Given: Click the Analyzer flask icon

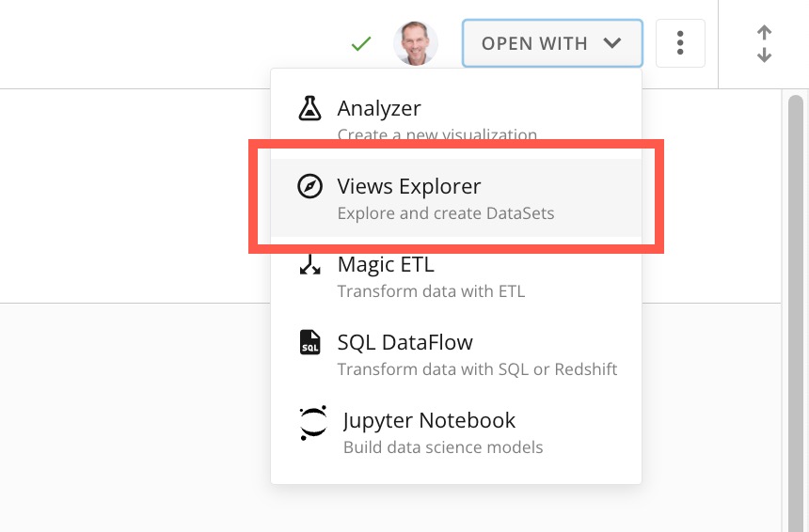Looking at the screenshot, I should pyautogui.click(x=309, y=108).
